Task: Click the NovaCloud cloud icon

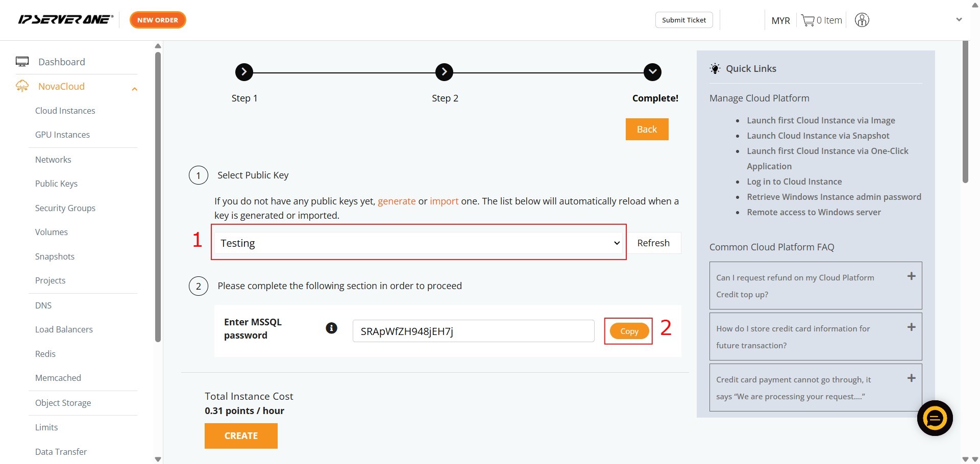Action: 22,86
